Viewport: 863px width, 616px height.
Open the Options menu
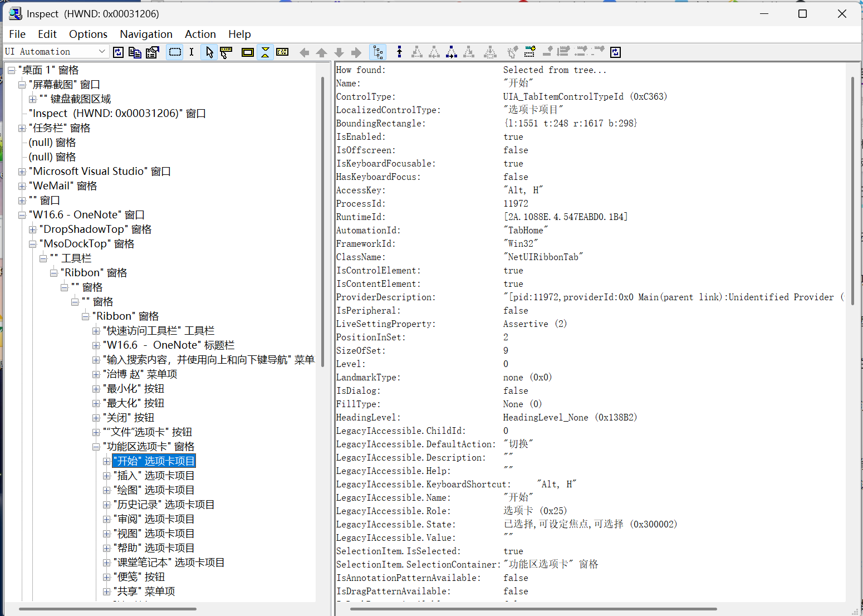coord(88,34)
